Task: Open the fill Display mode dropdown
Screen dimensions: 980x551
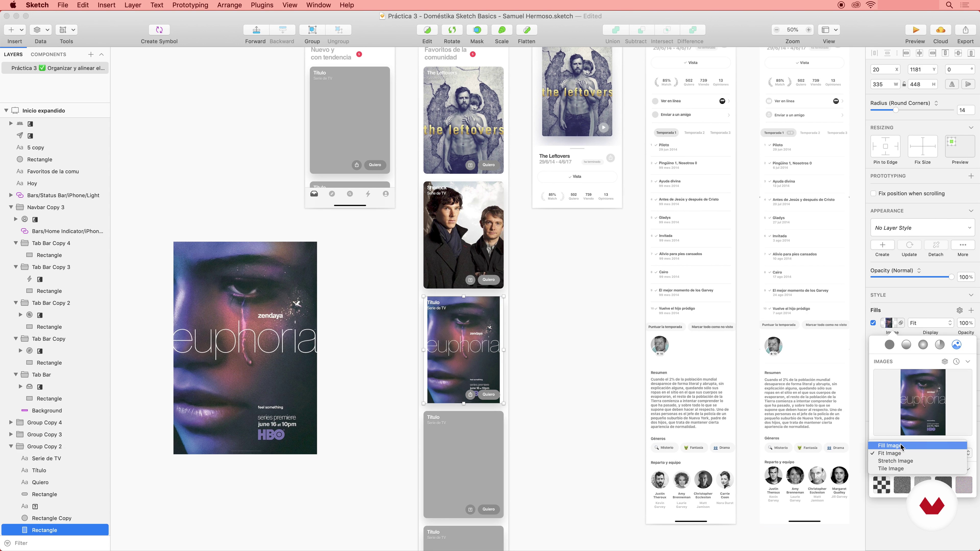Action: 930,323
